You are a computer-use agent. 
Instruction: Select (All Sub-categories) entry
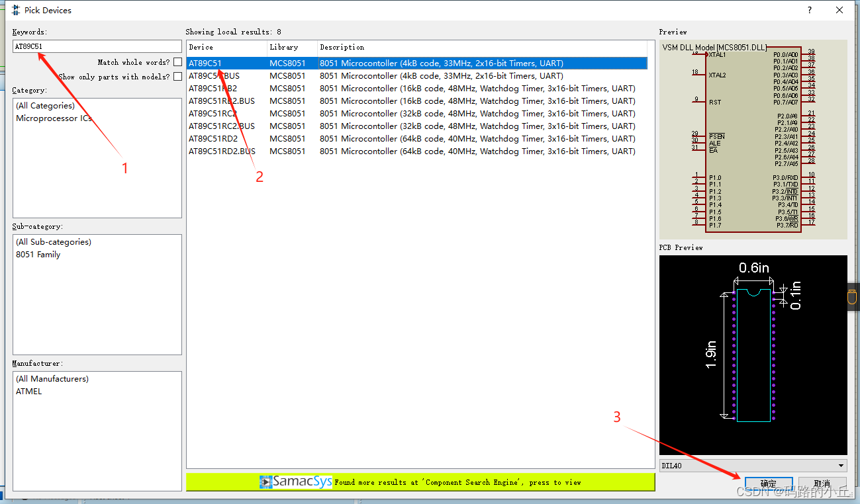point(54,242)
